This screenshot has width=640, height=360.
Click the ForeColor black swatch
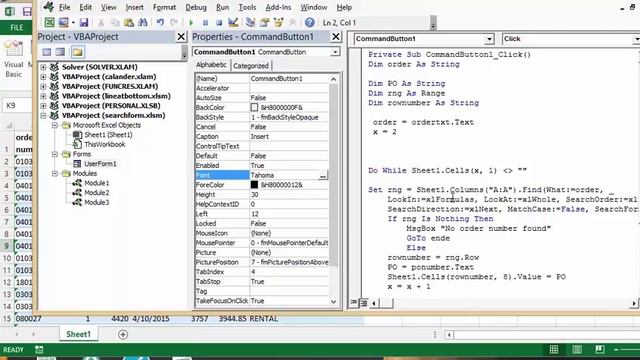(254, 185)
